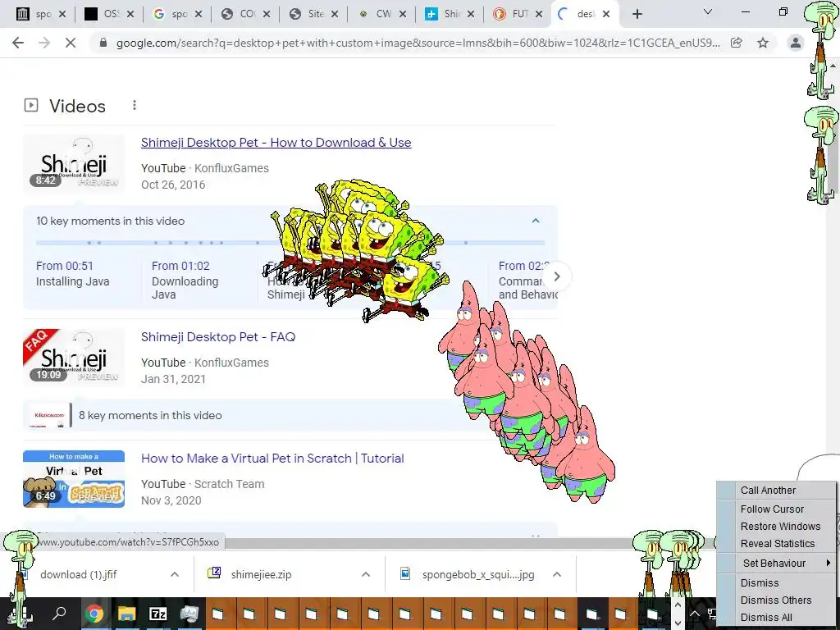Click the 8:42 Shimeji video thumbnail

point(74,164)
